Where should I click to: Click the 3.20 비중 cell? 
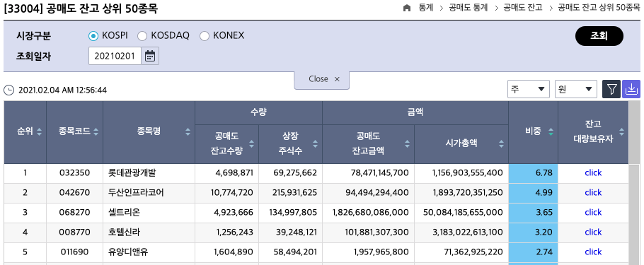click(533, 232)
